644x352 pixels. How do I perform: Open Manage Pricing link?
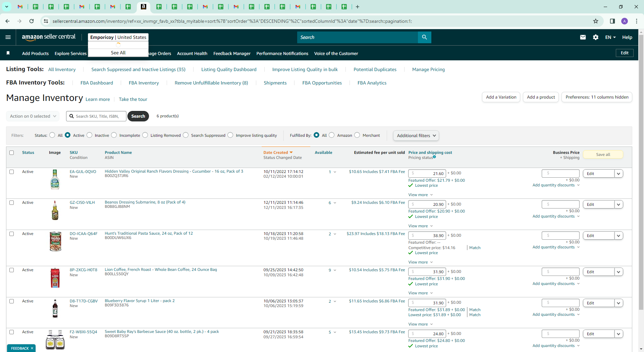[x=428, y=69]
